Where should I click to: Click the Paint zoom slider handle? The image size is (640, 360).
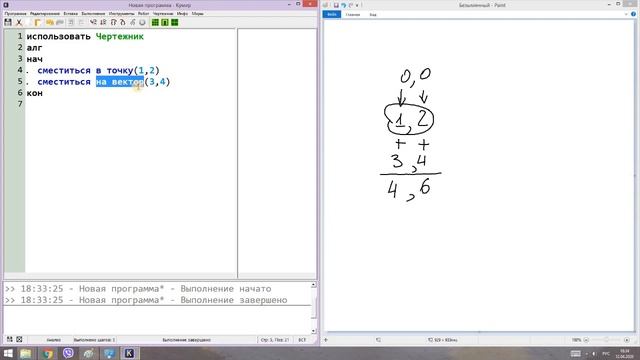(607, 340)
